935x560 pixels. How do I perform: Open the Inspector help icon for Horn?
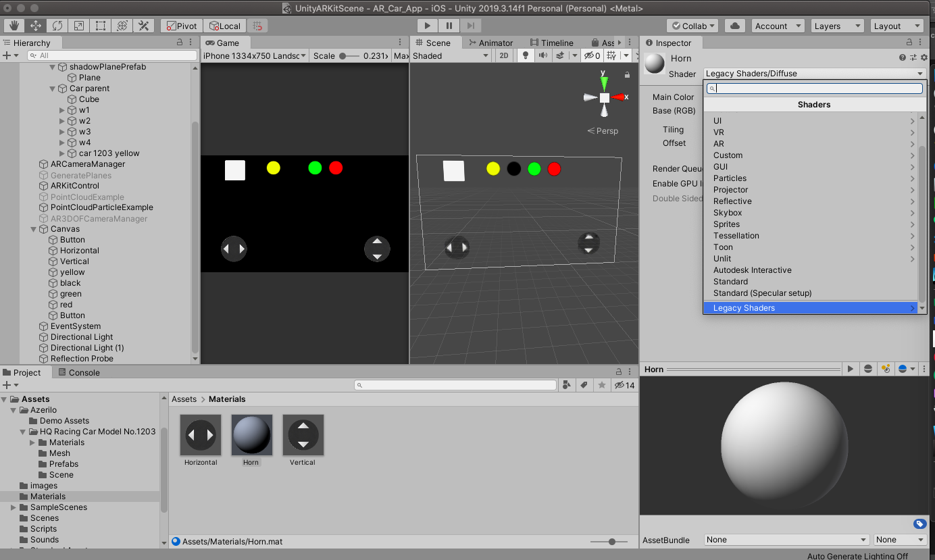pos(902,58)
